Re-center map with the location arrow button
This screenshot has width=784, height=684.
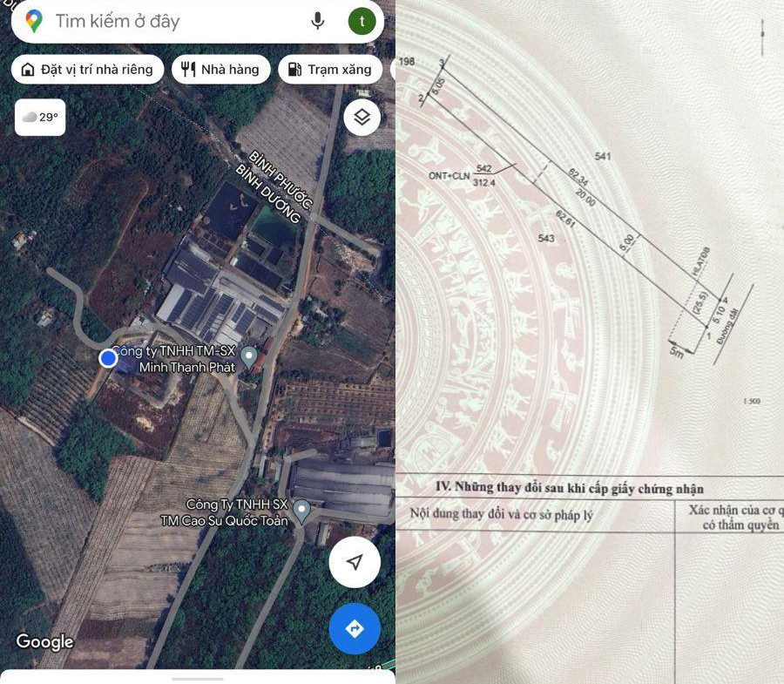(355, 562)
